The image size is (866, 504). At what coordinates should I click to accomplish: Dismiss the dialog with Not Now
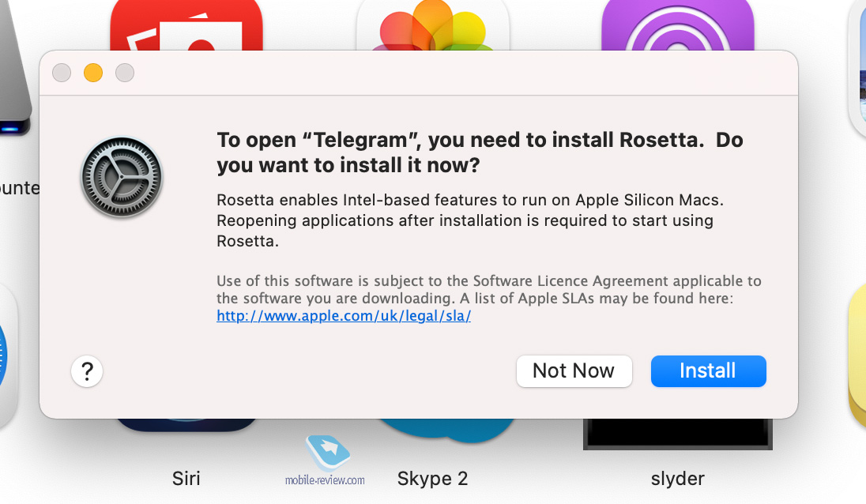pyautogui.click(x=574, y=371)
